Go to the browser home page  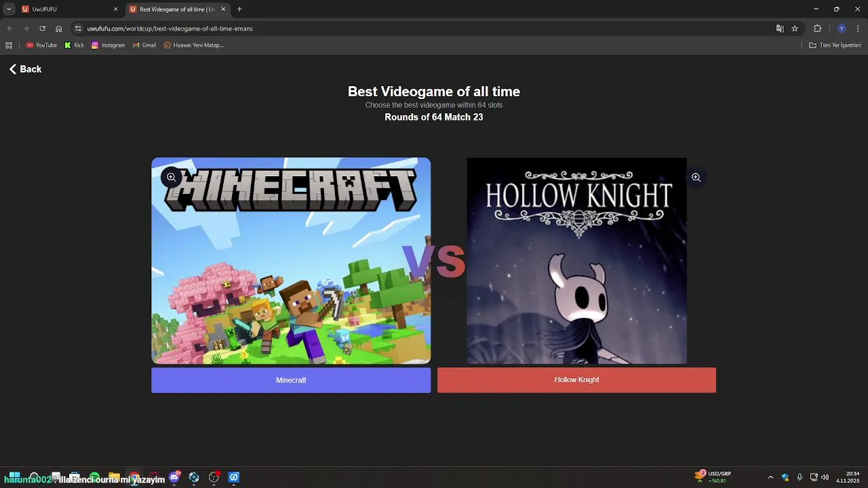click(x=59, y=28)
